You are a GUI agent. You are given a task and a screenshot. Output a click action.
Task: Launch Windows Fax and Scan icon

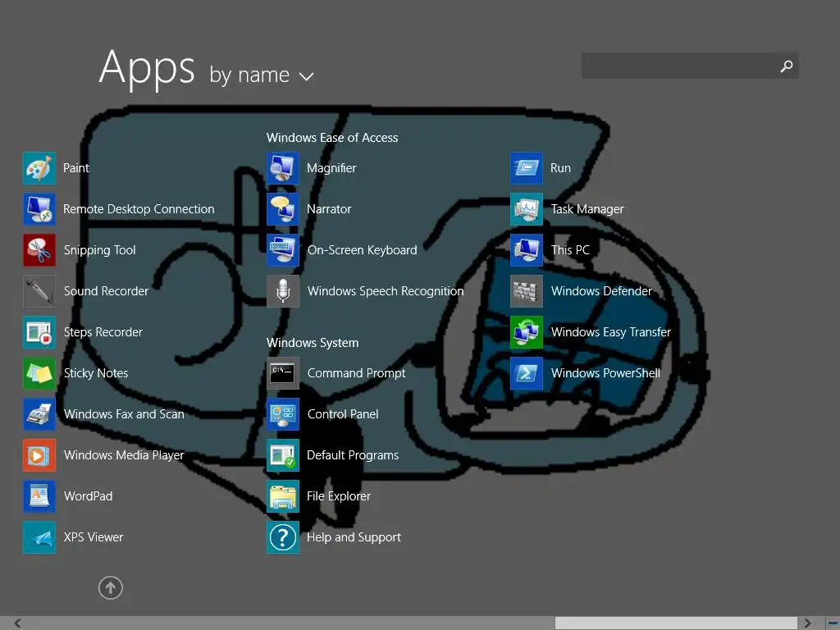point(39,414)
